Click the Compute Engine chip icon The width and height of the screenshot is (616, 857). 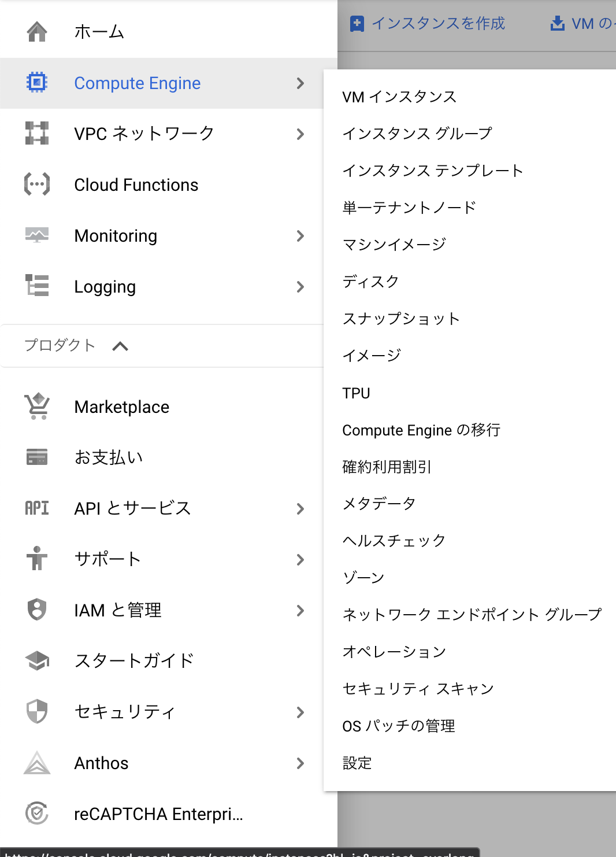[x=37, y=83]
